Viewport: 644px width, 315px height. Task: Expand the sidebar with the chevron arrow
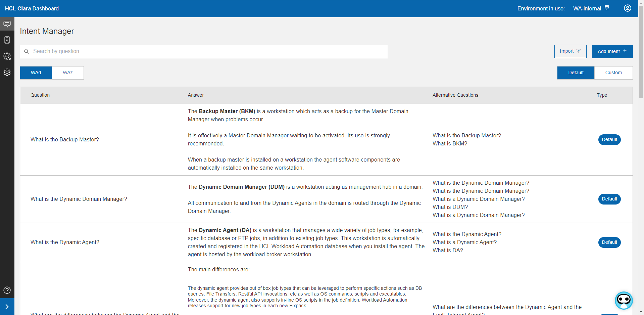pyautogui.click(x=7, y=307)
